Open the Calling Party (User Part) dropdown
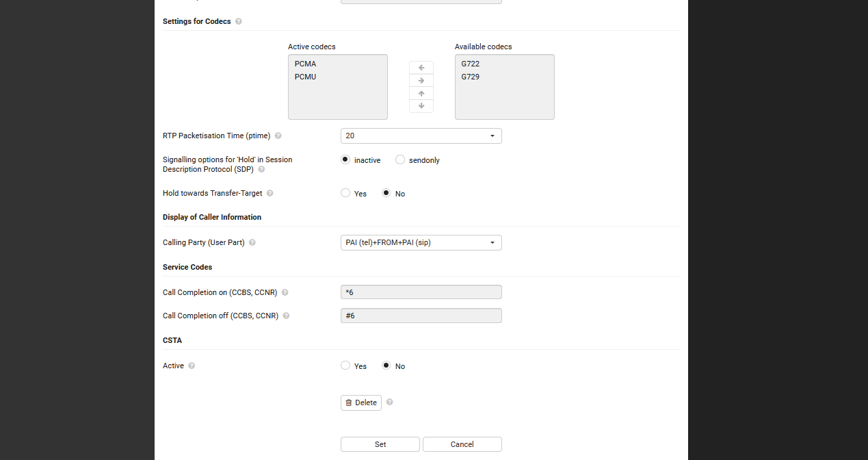 tap(421, 243)
